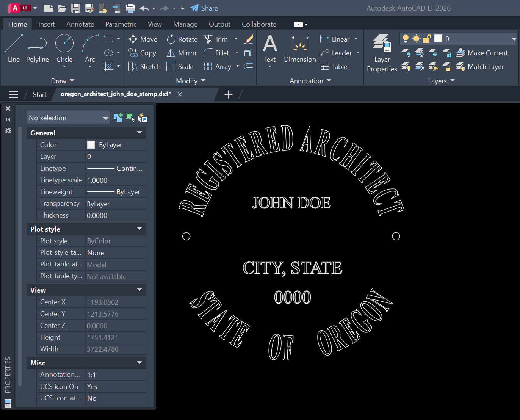This screenshot has width=520, height=420.
Task: Open the Manage tab
Action: click(185, 24)
